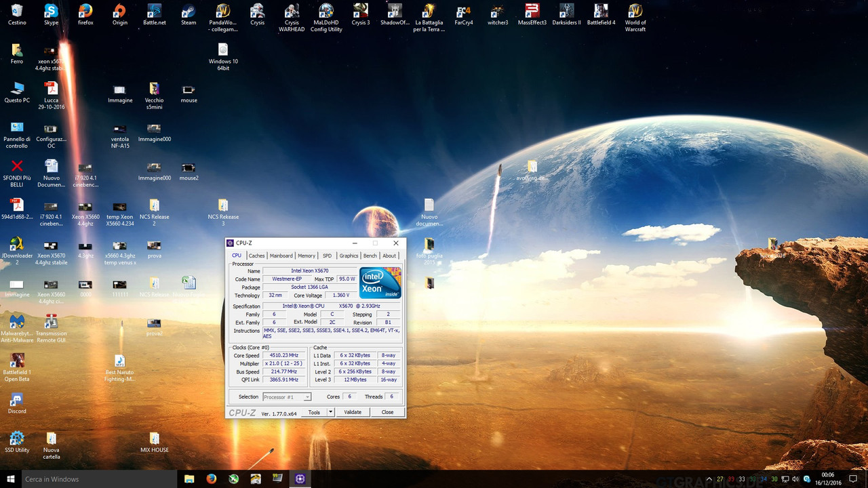
Task: Click the Core Speed 4510.23 MHz value
Action: click(284, 355)
